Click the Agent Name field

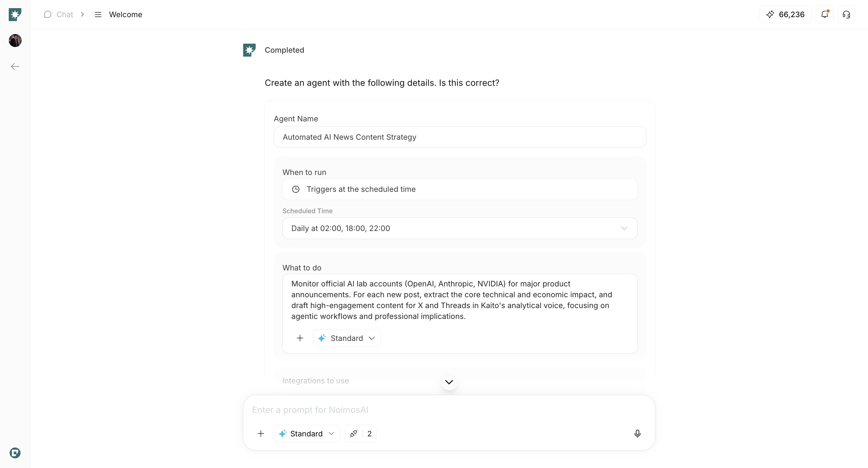(x=460, y=137)
